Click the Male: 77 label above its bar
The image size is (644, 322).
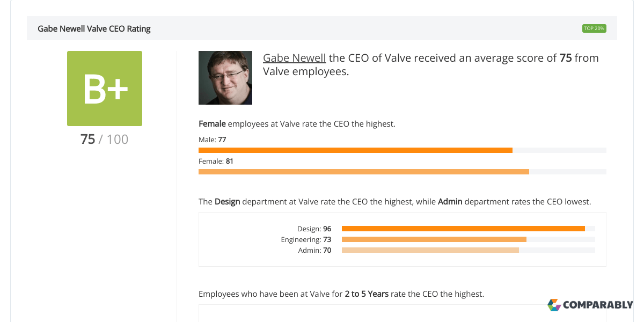212,139
